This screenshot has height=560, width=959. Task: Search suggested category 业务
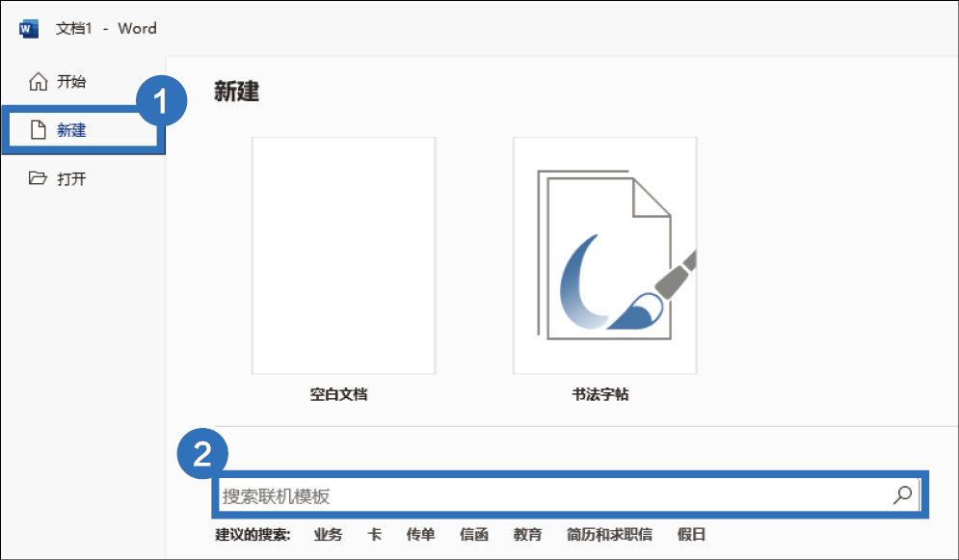click(x=328, y=534)
